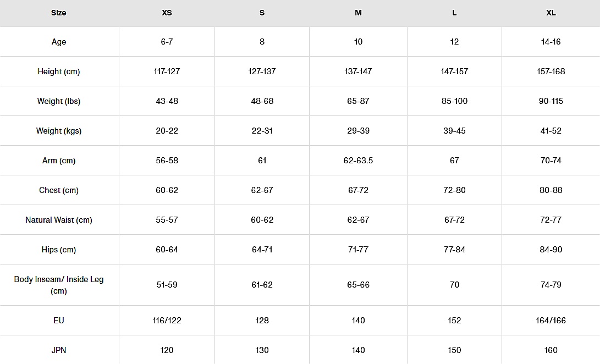Click the Height (cm) row label
The image size is (600, 364).
click(59, 71)
